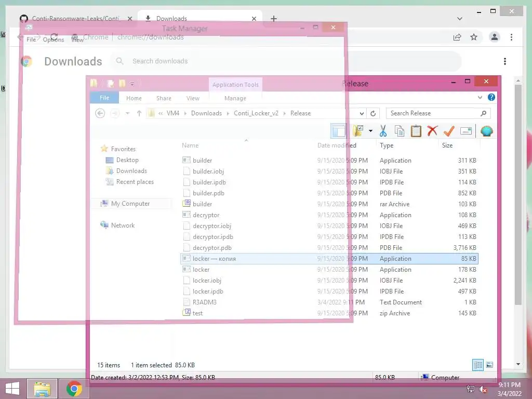Image resolution: width=532 pixels, height=399 pixels.
Task: Click the muted volume tray icon
Action: pyautogui.click(x=483, y=389)
